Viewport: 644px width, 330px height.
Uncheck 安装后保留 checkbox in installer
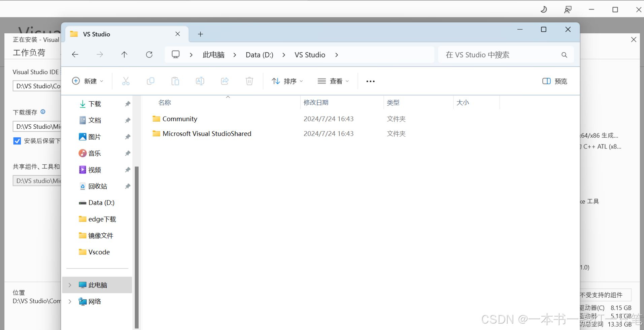pyautogui.click(x=17, y=141)
